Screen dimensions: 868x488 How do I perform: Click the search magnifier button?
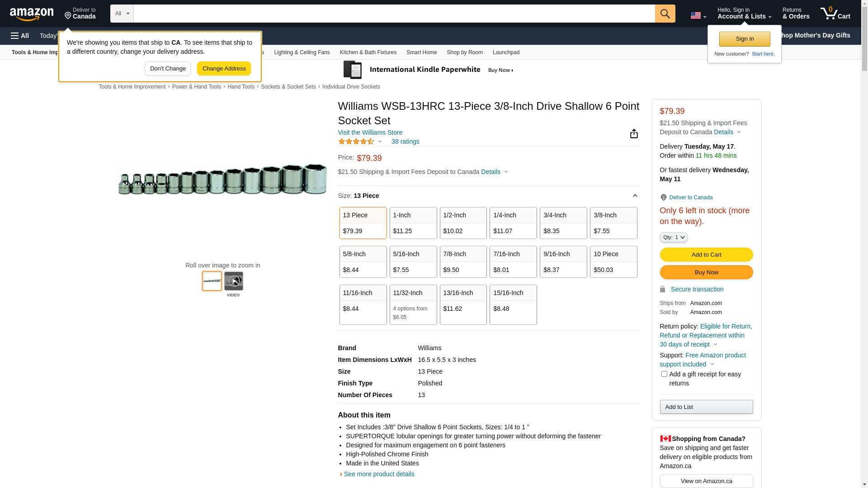tap(665, 14)
